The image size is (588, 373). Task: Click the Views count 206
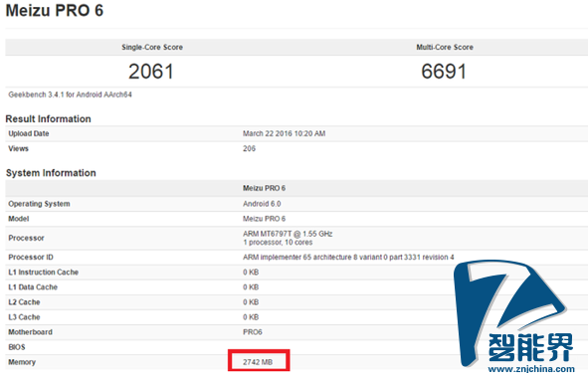coord(249,148)
